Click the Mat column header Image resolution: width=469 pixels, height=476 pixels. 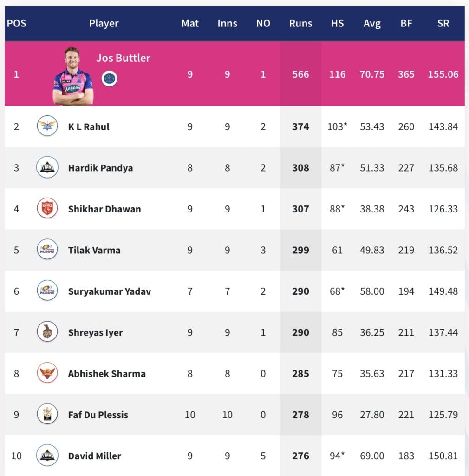pyautogui.click(x=190, y=23)
